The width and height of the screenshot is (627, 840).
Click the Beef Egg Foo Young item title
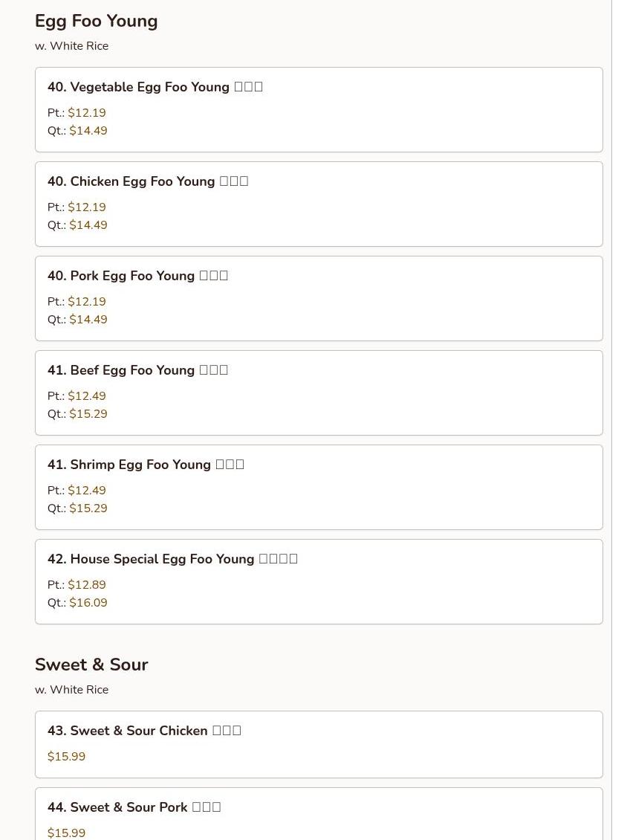137,370
